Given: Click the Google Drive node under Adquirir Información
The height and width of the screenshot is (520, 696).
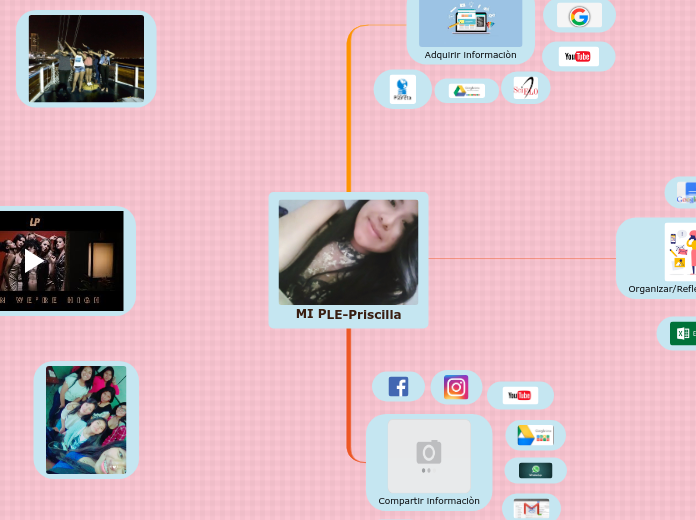Looking at the screenshot, I should (x=467, y=91).
